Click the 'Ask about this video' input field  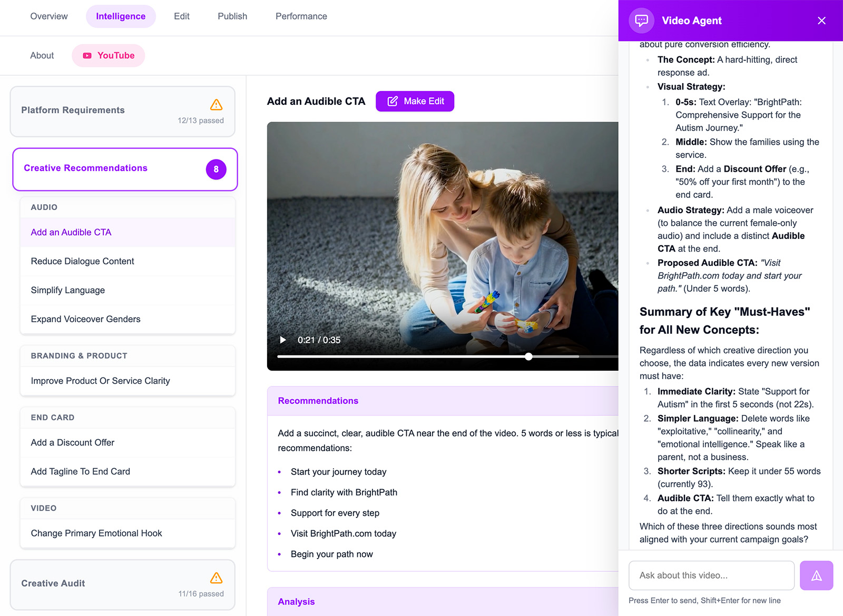pos(711,575)
